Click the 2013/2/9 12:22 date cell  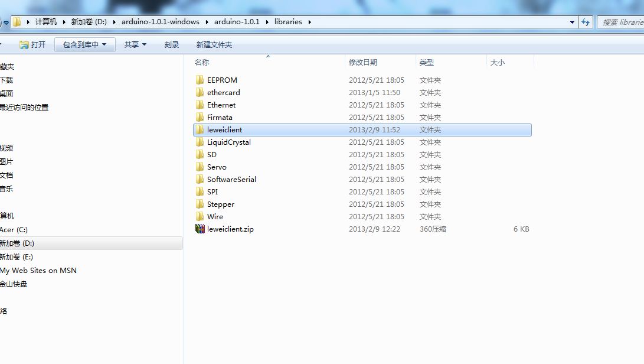click(x=375, y=229)
